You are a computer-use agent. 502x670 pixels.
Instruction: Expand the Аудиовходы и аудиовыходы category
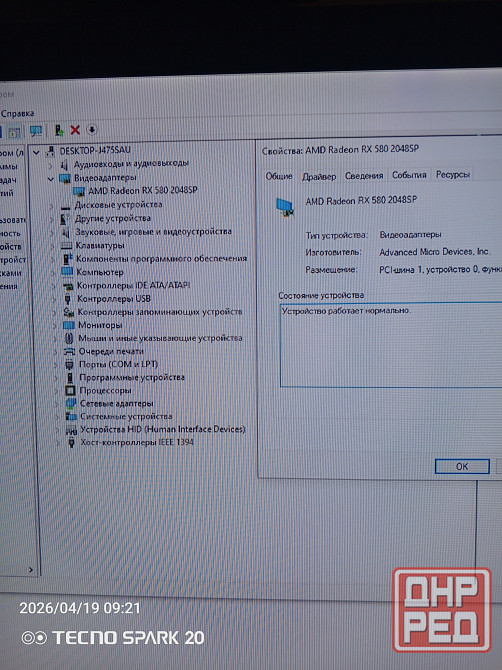coord(50,165)
